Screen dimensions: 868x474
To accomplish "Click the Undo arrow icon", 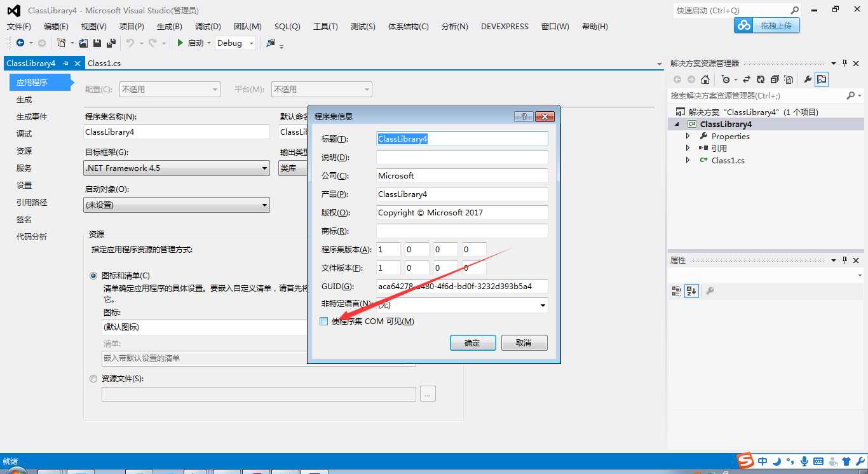I will (130, 43).
